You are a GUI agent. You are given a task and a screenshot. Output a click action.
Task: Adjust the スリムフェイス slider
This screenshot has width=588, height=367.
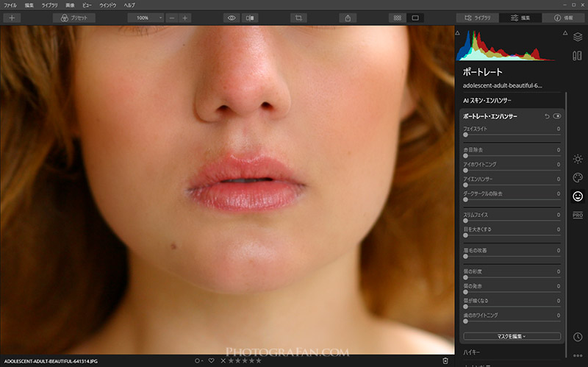(x=512, y=221)
